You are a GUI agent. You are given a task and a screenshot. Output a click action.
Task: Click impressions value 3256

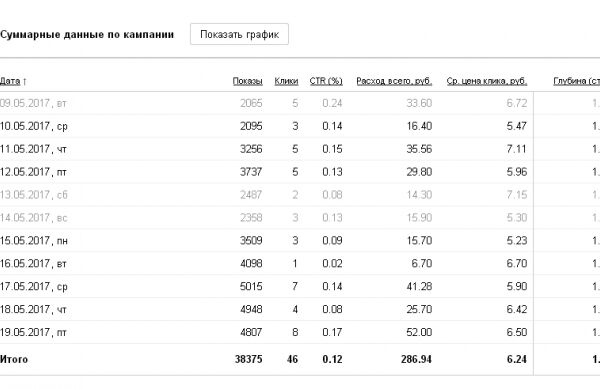coord(251,149)
